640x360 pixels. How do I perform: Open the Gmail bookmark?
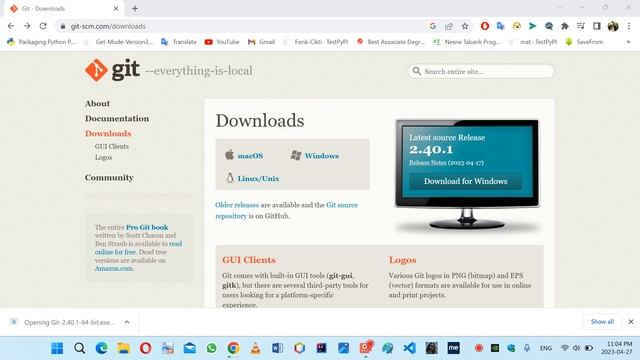(x=261, y=42)
